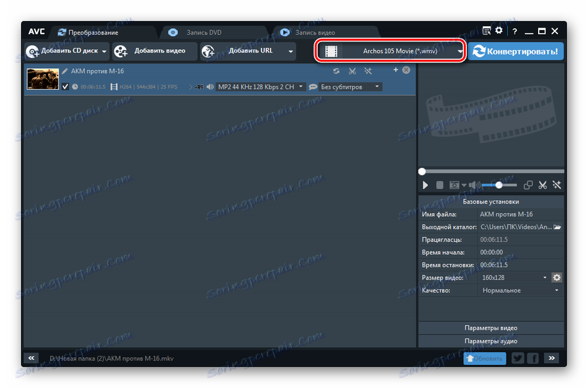
Task: Open video size settings gear icon
Action: pos(557,278)
